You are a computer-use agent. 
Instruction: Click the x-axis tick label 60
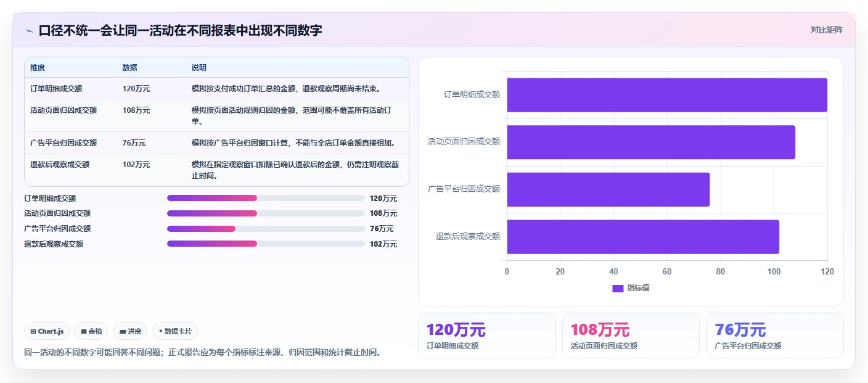pyautogui.click(x=667, y=272)
